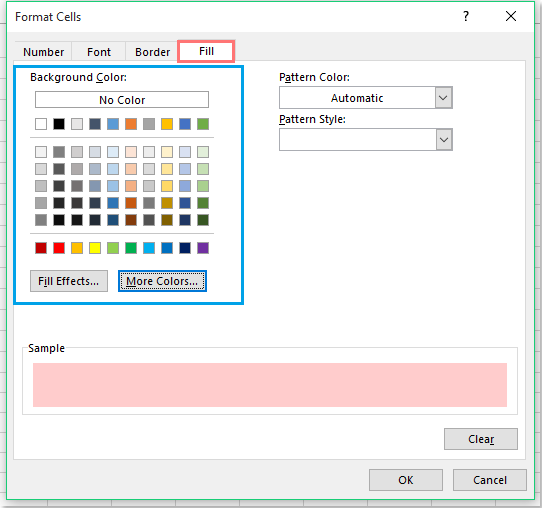The height and width of the screenshot is (508, 542).
Task: Click the Clear button
Action: click(481, 439)
